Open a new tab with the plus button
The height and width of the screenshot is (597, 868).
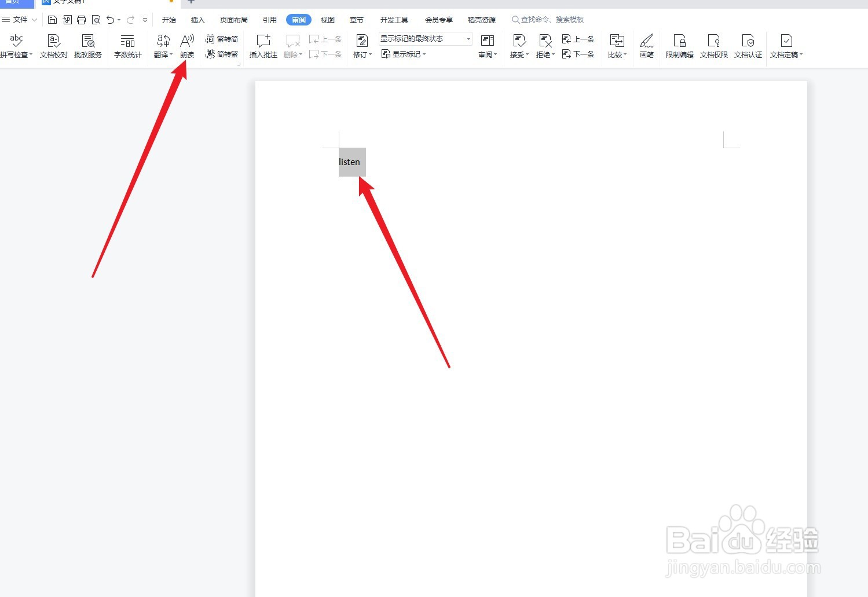(x=191, y=2)
